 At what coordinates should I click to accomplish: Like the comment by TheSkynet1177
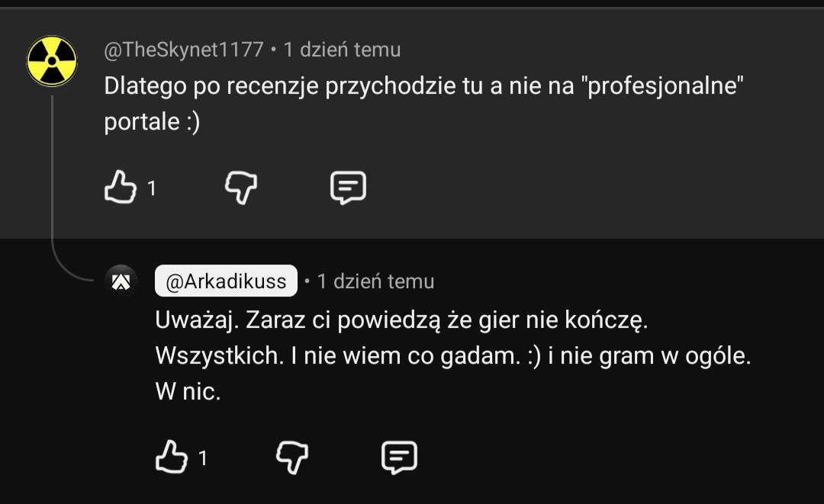(118, 187)
